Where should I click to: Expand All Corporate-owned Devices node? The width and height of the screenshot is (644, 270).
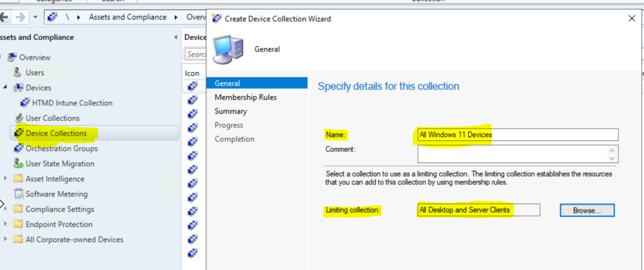point(5,239)
